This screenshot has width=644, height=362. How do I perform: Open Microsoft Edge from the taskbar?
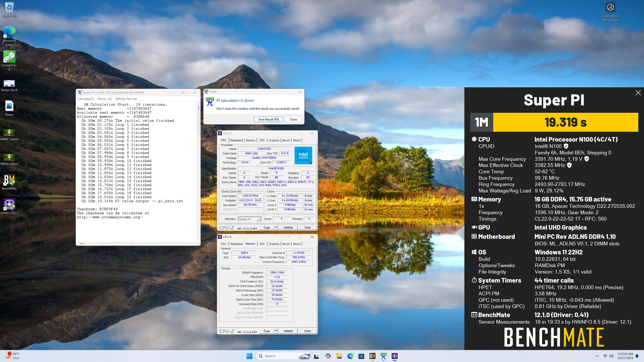(x=350, y=356)
